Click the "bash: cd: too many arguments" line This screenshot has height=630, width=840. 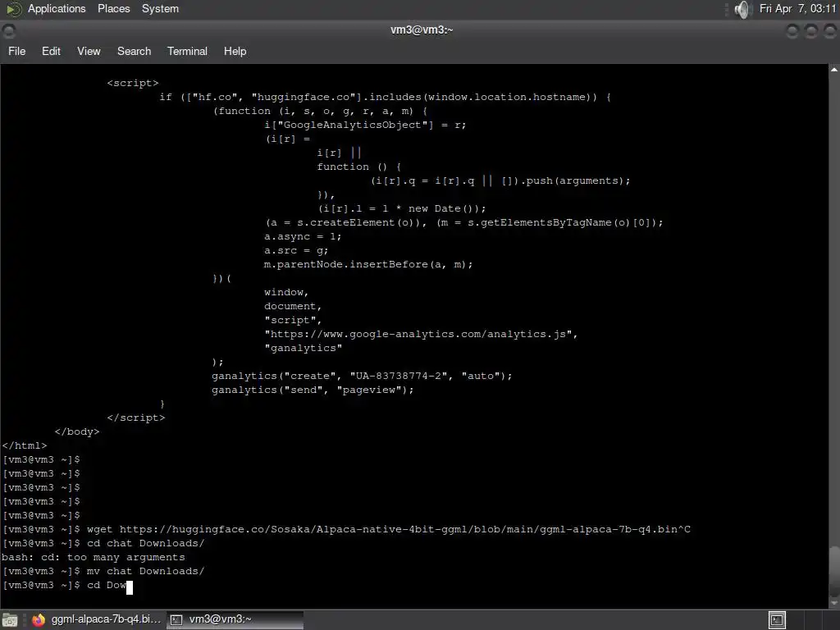(x=94, y=557)
